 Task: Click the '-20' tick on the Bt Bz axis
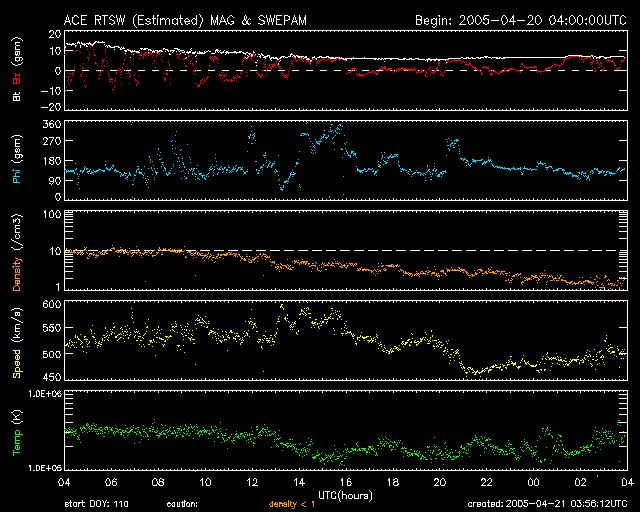pyautogui.click(x=51, y=107)
